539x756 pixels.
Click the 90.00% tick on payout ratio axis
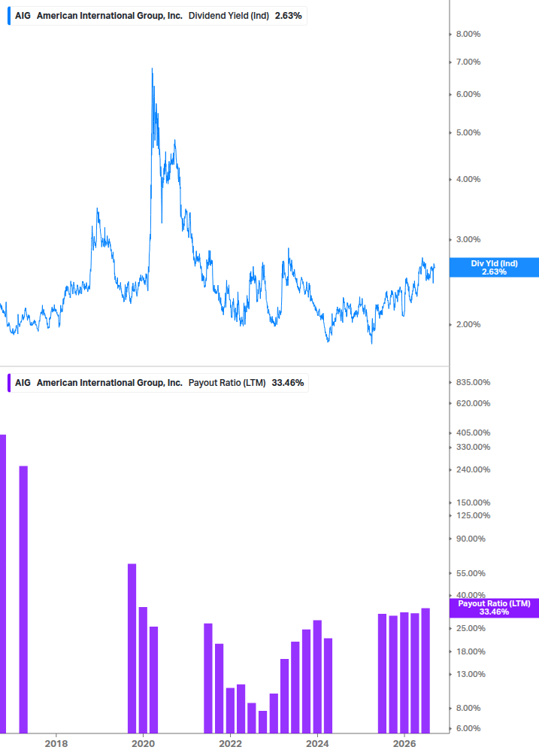[x=471, y=539]
